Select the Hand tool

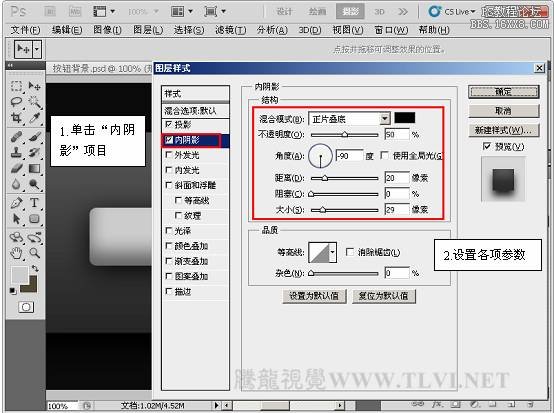(x=16, y=253)
